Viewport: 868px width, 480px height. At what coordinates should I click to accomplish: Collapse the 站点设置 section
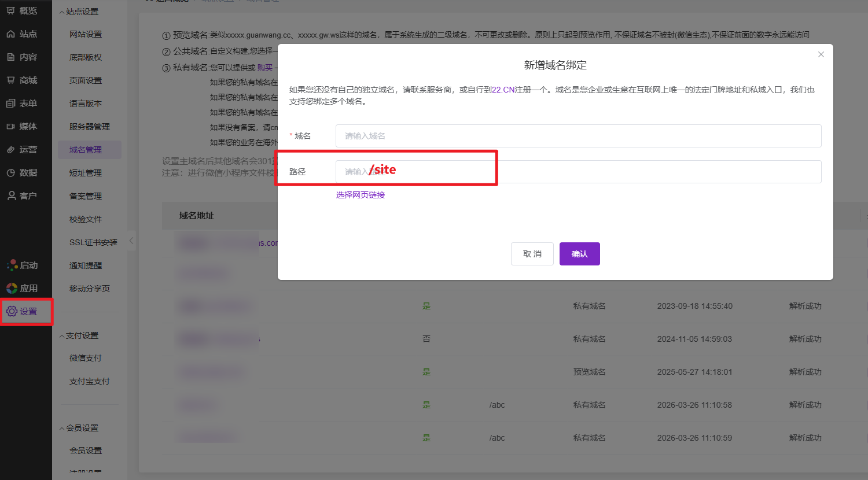tap(62, 12)
